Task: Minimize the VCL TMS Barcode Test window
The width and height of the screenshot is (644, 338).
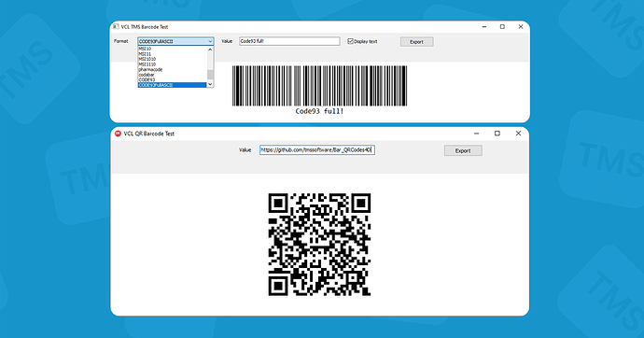Action: pos(484,27)
